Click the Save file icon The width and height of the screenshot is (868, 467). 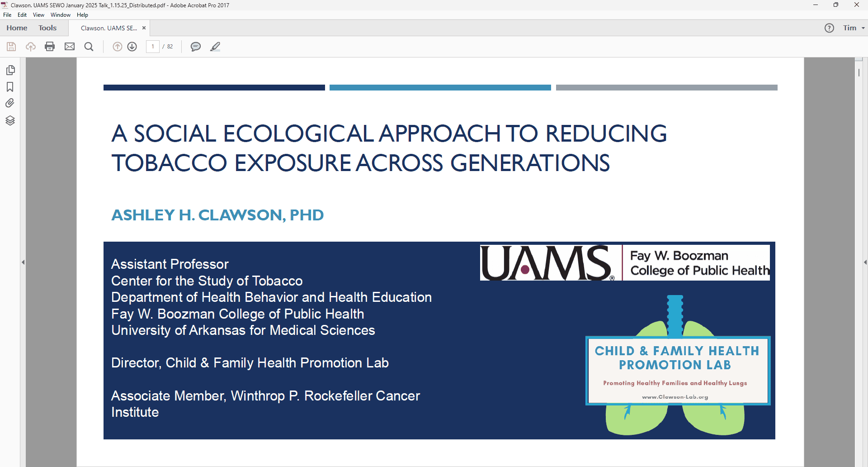[x=11, y=47]
